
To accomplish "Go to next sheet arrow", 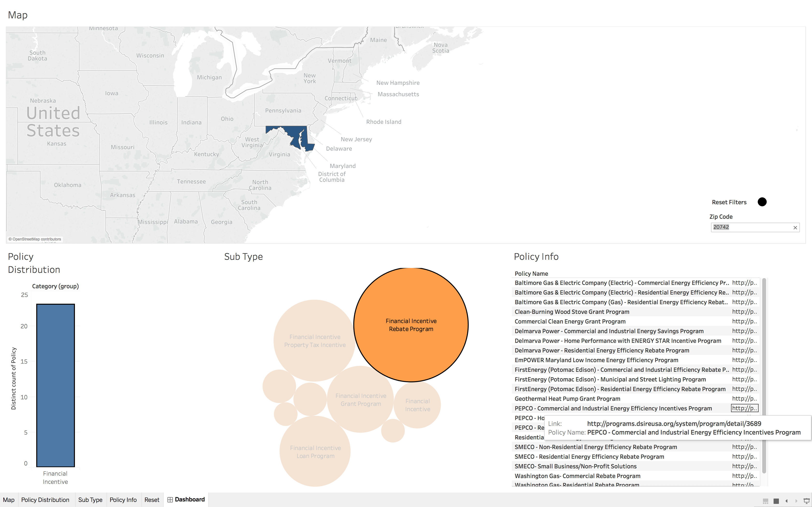I will (x=796, y=501).
